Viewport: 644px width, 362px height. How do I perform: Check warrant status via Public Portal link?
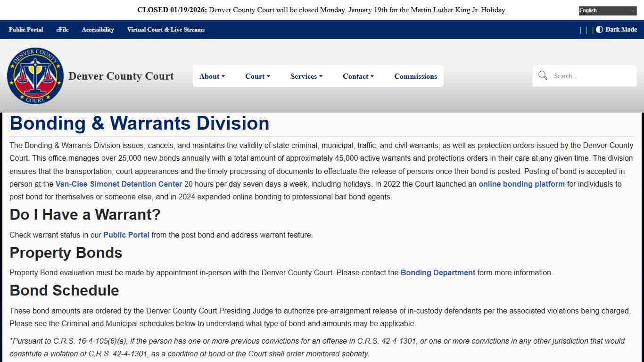126,235
